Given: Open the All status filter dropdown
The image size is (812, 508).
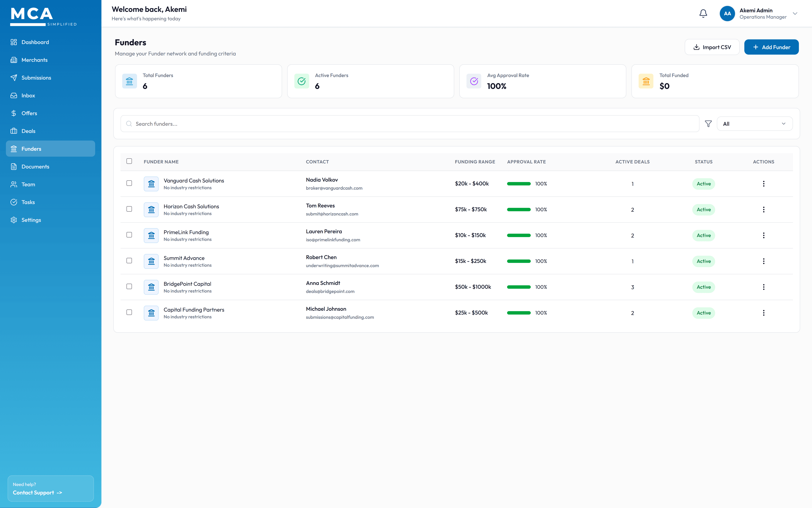Looking at the screenshot, I should tap(755, 124).
